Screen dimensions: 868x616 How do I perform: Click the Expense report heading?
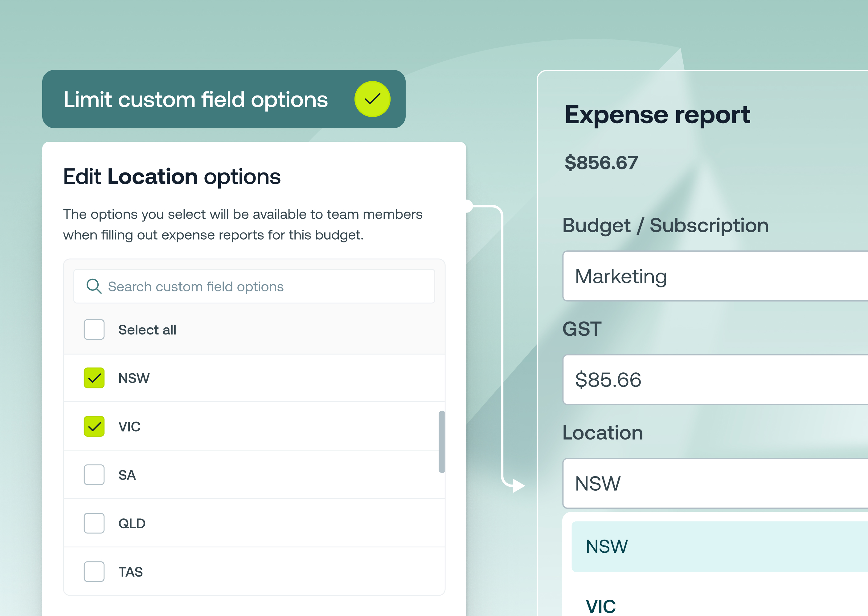pos(657,115)
